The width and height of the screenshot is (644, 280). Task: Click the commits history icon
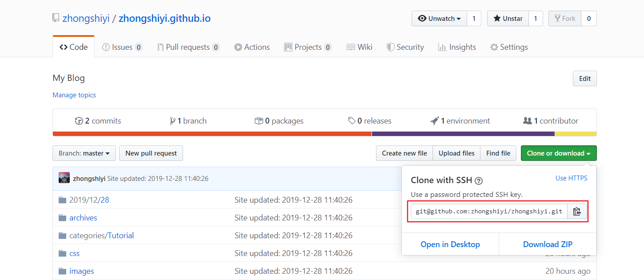[79, 121]
